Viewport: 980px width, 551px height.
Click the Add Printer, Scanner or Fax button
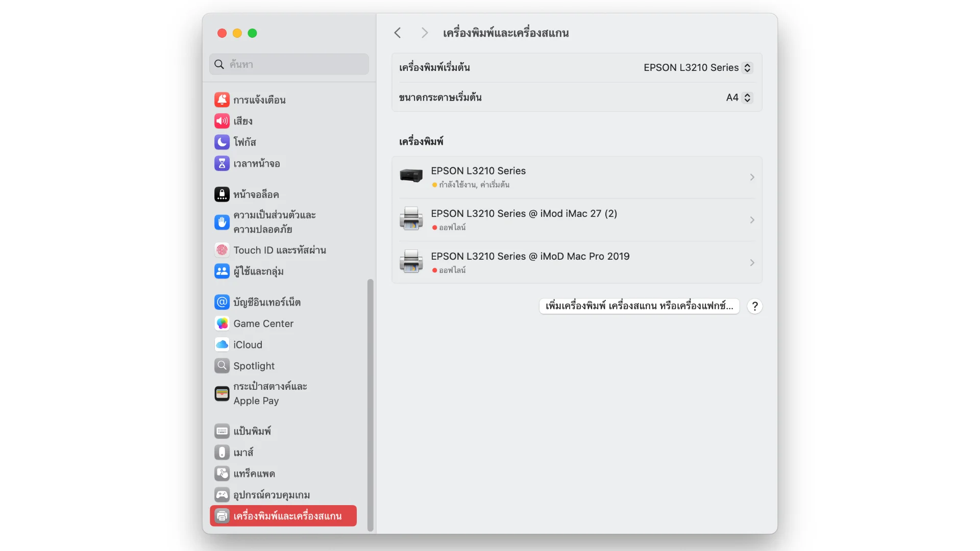point(639,306)
